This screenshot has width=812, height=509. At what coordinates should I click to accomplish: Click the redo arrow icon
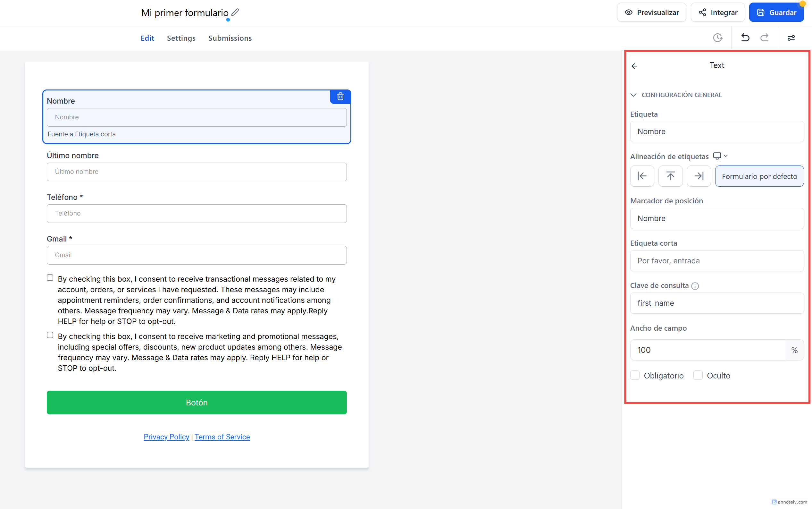point(764,38)
